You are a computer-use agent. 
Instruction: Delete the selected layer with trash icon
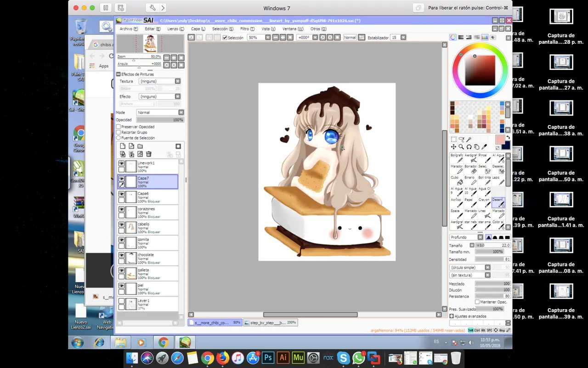coord(148,154)
